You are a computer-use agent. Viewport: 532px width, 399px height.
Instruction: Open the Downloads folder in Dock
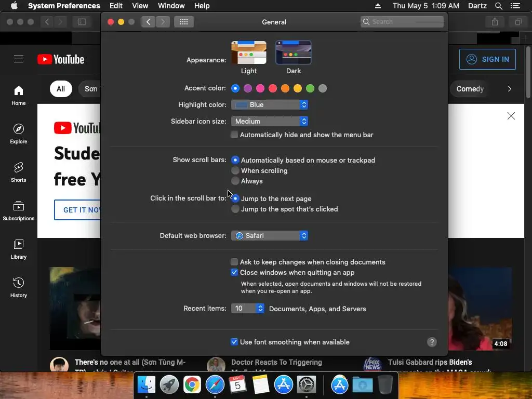click(x=362, y=384)
